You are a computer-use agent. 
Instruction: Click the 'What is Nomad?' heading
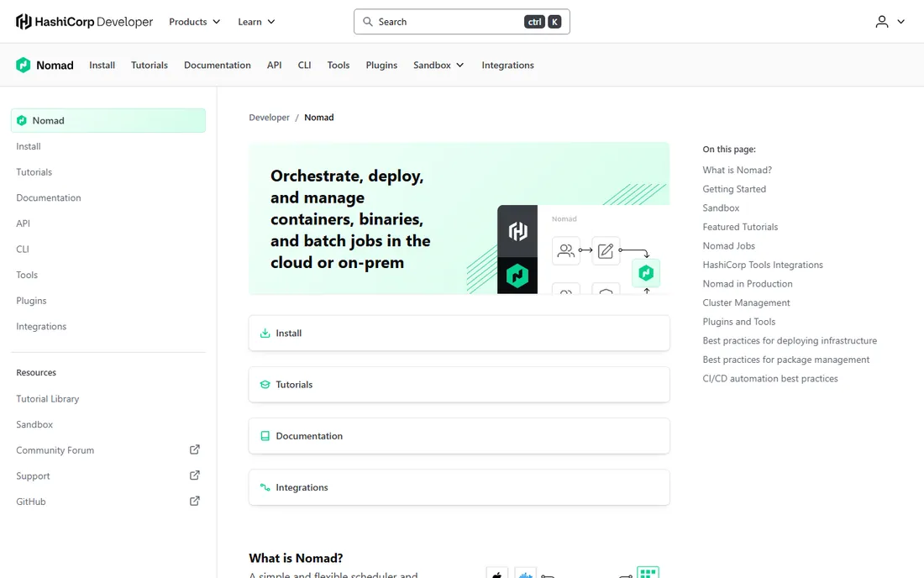[x=296, y=558]
